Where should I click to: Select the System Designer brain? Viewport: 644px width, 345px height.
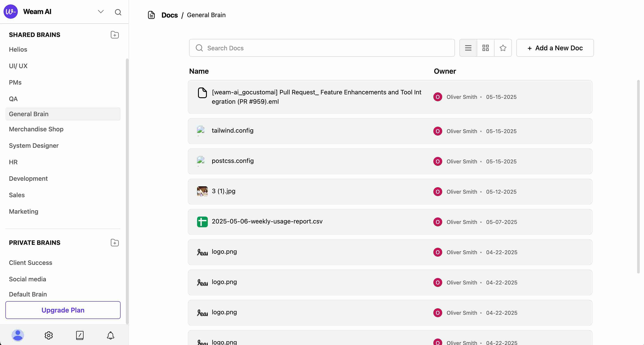[x=34, y=146]
